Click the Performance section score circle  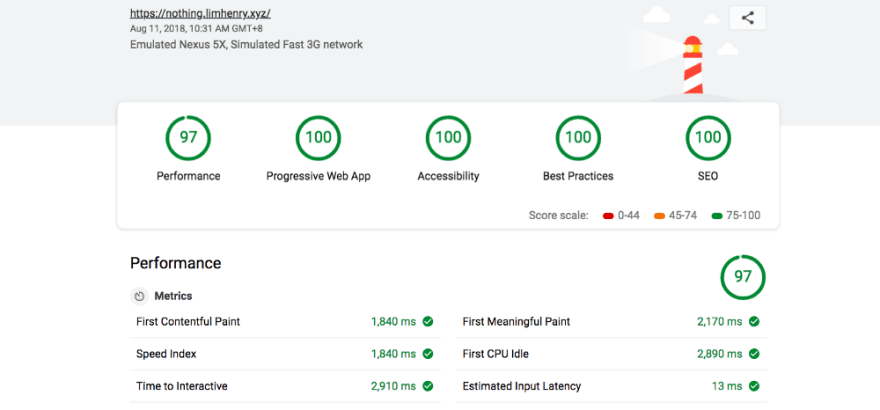(743, 277)
